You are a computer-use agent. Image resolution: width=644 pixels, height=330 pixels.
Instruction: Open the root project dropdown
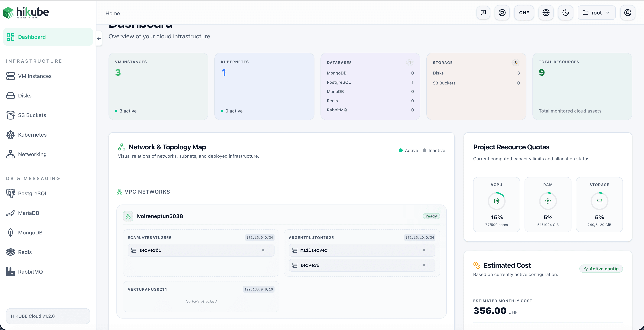click(597, 12)
